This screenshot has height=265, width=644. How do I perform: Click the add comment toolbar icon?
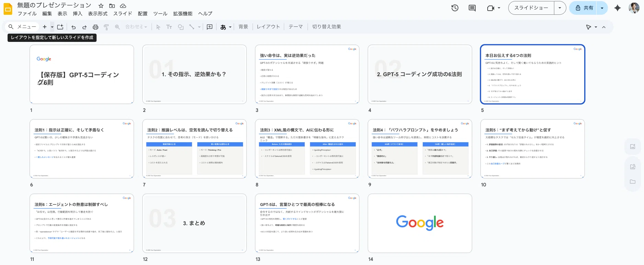[x=210, y=27]
